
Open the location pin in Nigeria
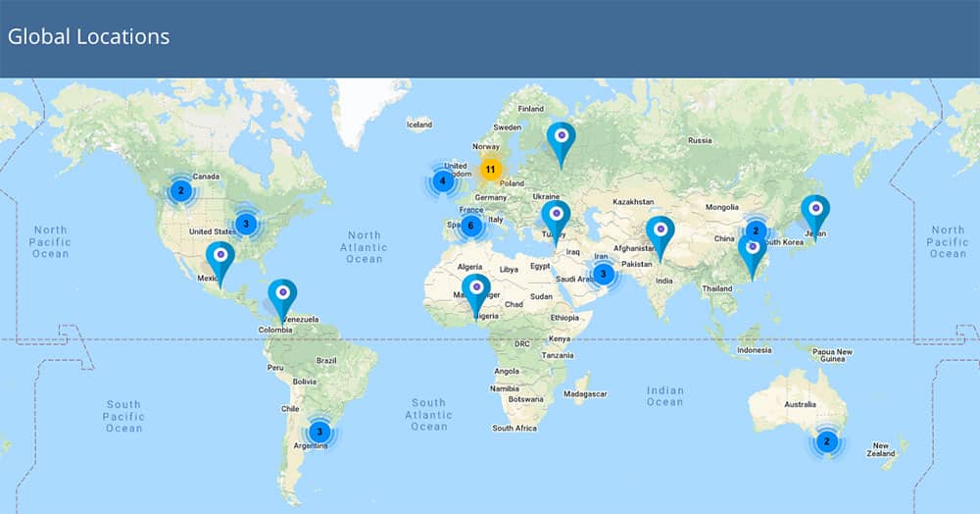[x=476, y=296]
